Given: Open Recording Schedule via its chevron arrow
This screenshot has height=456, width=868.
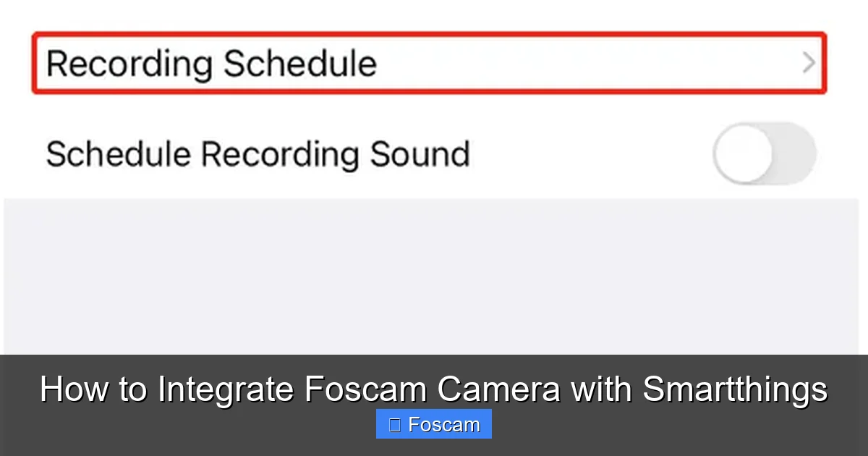Looking at the screenshot, I should (x=809, y=64).
